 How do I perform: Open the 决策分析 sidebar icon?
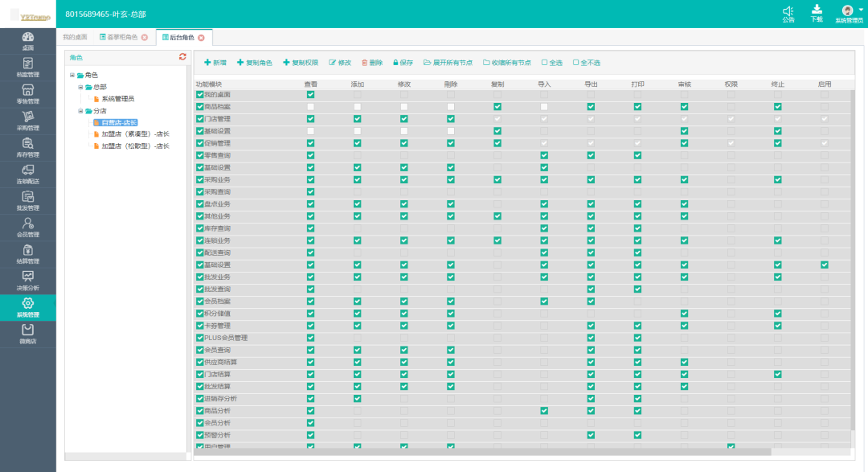[27, 280]
